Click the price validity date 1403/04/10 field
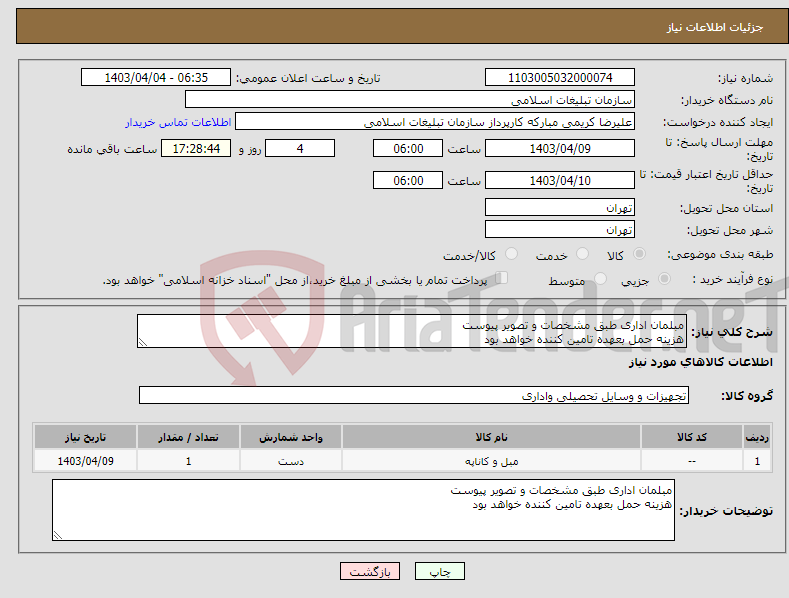The width and height of the screenshot is (789, 598). pos(560,180)
